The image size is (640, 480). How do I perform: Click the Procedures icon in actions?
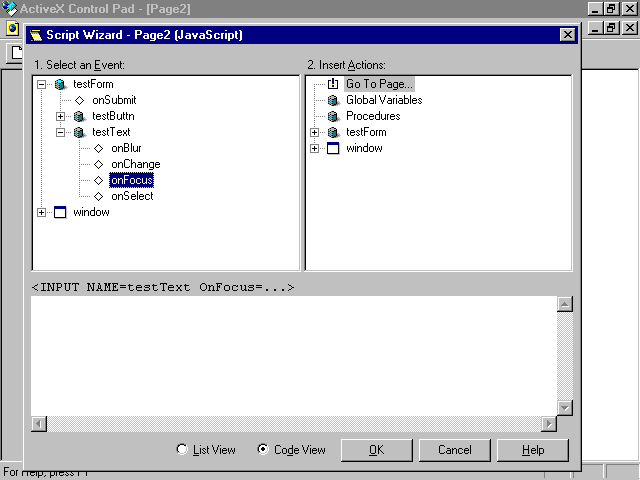tap(333, 116)
